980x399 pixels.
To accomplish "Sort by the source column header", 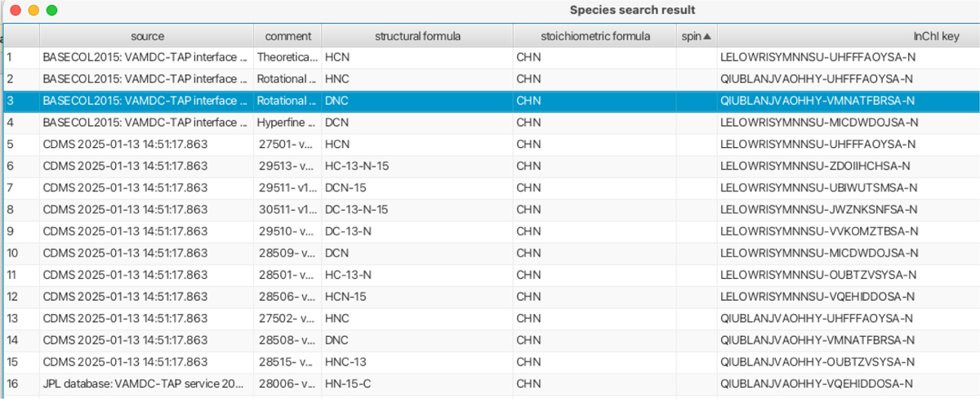I will click(x=147, y=36).
